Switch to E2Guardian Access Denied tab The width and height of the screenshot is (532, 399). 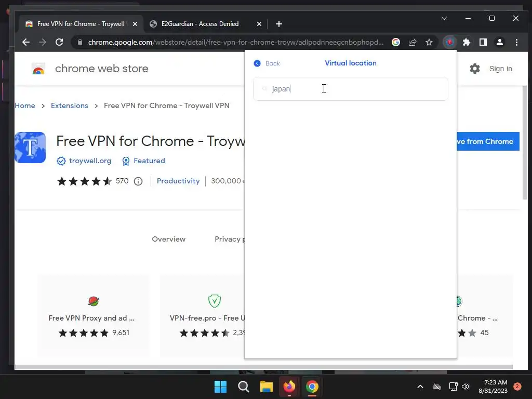point(200,24)
